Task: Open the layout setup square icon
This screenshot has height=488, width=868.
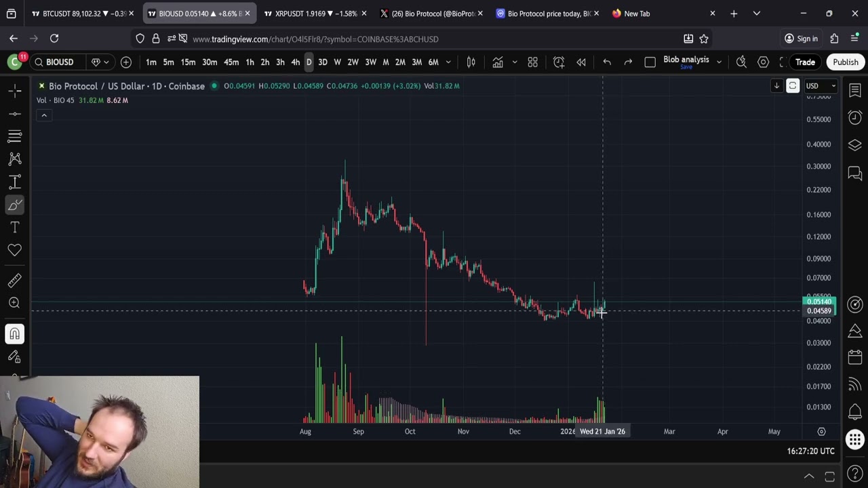Action: [x=650, y=62]
